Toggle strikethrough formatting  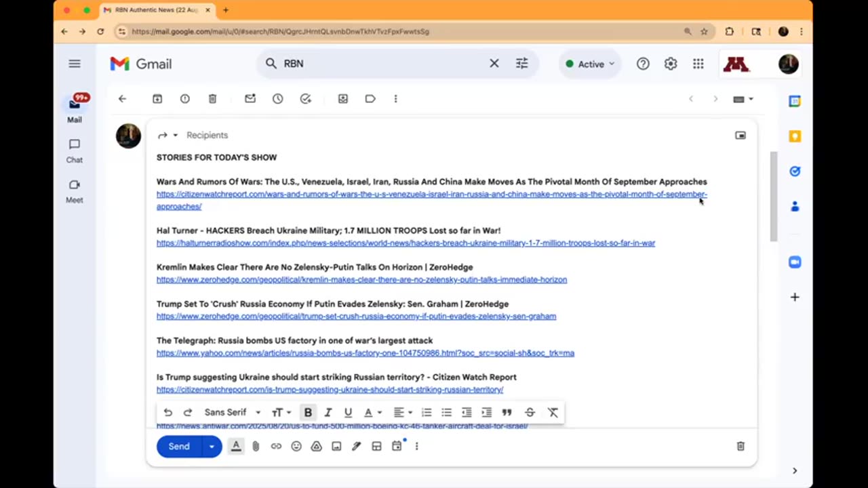530,412
